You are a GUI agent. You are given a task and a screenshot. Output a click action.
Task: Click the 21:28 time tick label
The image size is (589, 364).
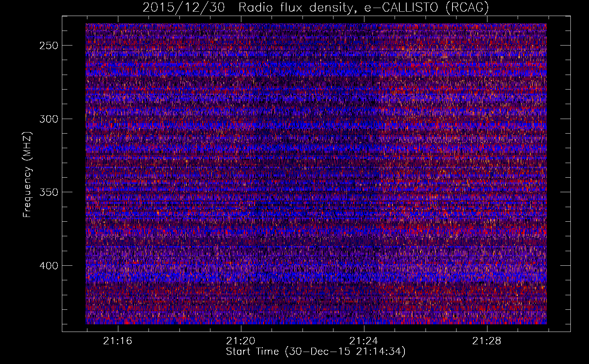487,341
